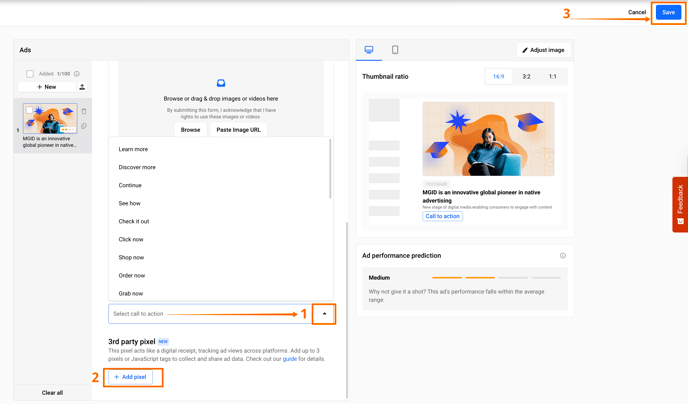
Task: Select "Order now" in the options list
Action: pyautogui.click(x=132, y=275)
